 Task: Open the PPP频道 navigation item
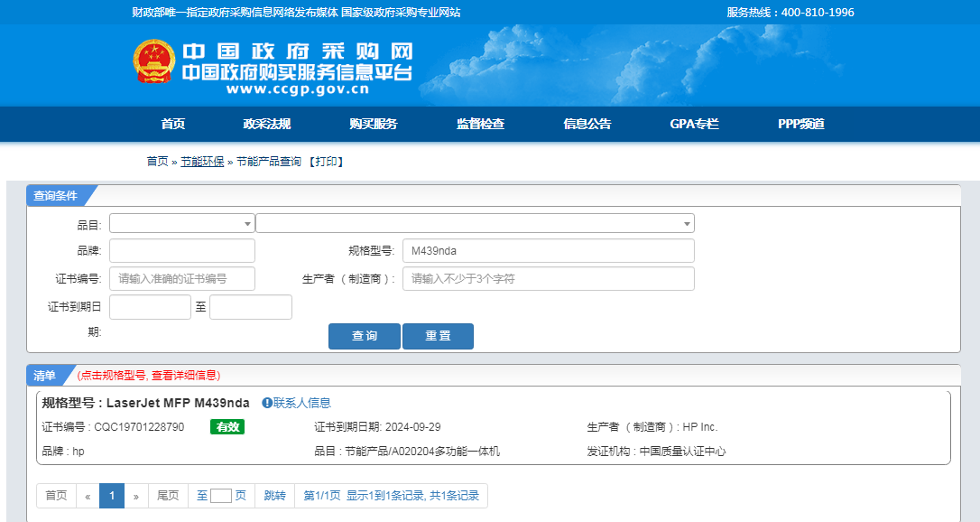pyautogui.click(x=800, y=124)
